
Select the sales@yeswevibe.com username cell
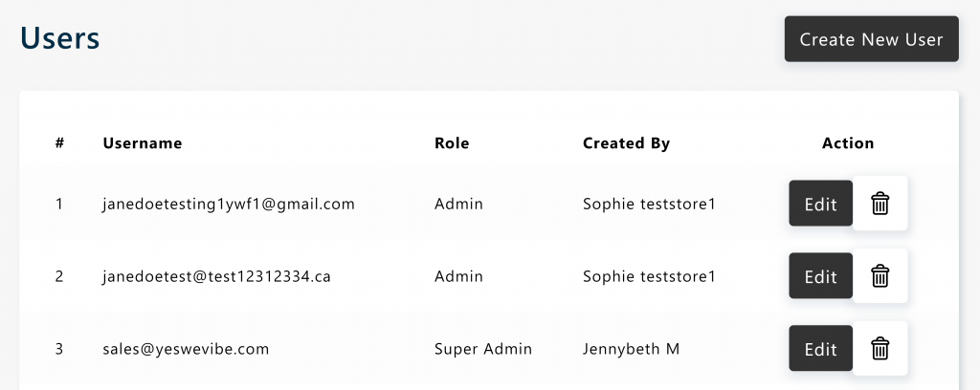186,349
